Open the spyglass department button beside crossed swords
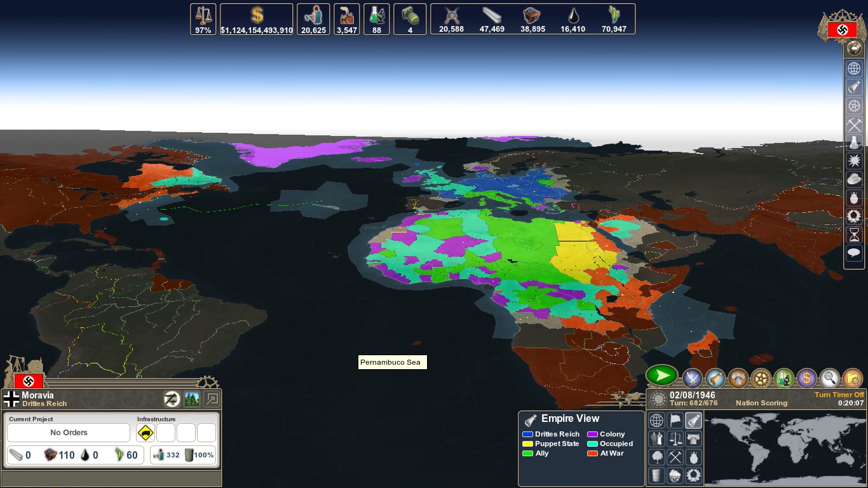 [715, 378]
